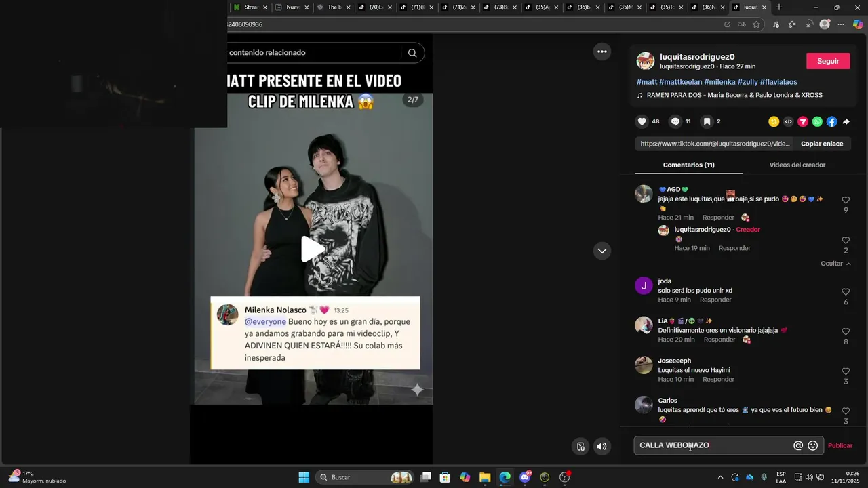
Task: Like the comment by Joseeeeph
Action: [x=846, y=371]
